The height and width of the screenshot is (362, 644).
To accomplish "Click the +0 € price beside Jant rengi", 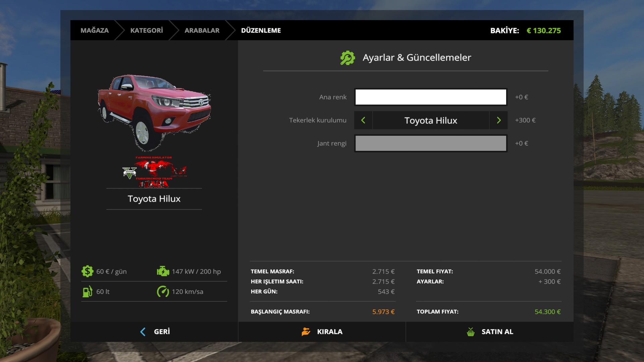I will click(522, 143).
